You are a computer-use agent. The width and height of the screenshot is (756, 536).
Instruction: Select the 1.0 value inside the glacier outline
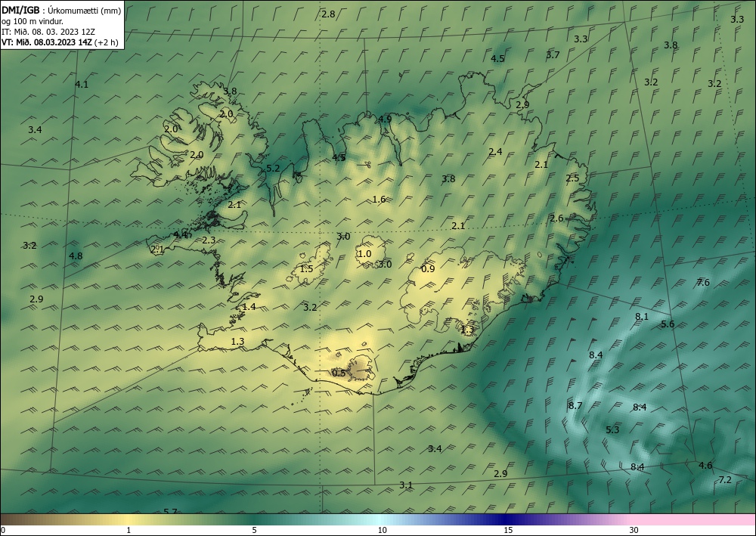click(x=364, y=254)
